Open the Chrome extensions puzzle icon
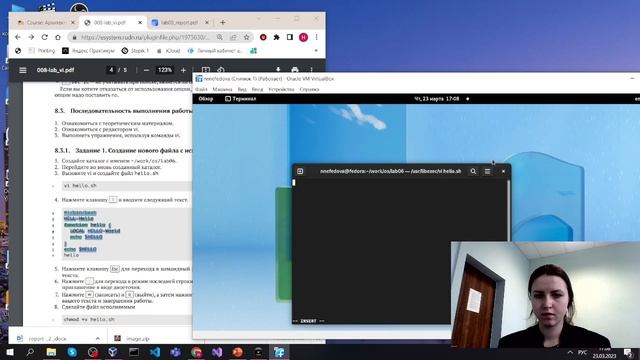 276,37
